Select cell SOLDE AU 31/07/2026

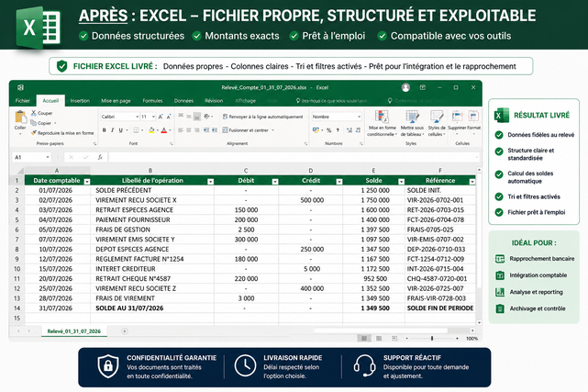click(152, 308)
